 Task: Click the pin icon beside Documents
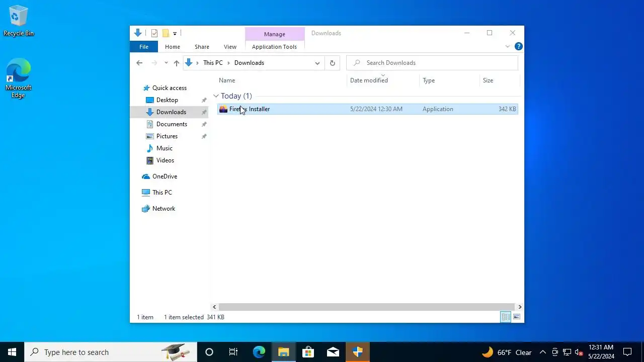204,124
